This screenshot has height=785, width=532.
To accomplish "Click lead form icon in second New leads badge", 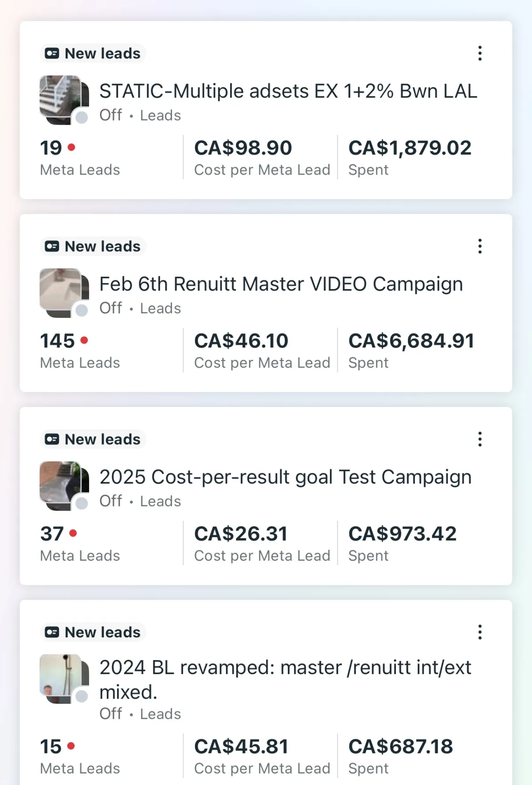I will (52, 246).
